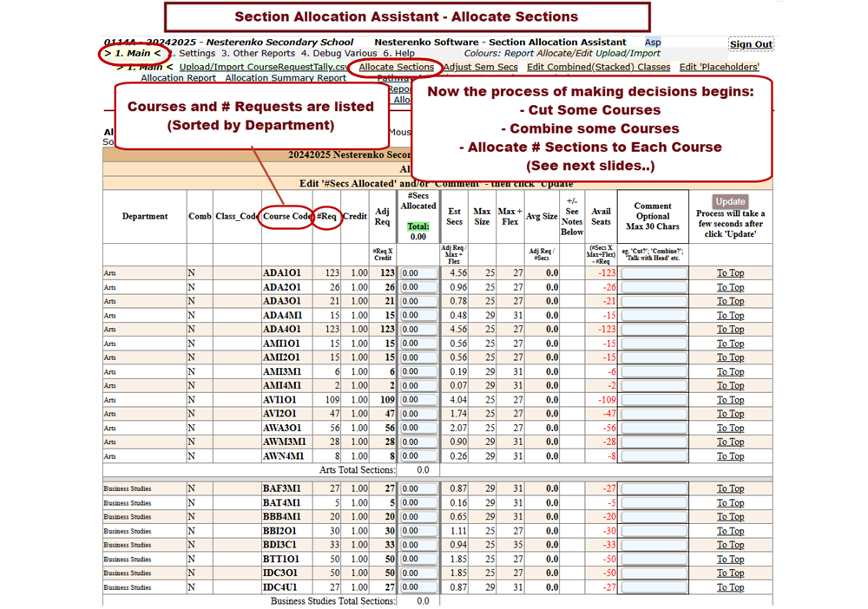Open Edit 'Placeholders' link

point(719,67)
